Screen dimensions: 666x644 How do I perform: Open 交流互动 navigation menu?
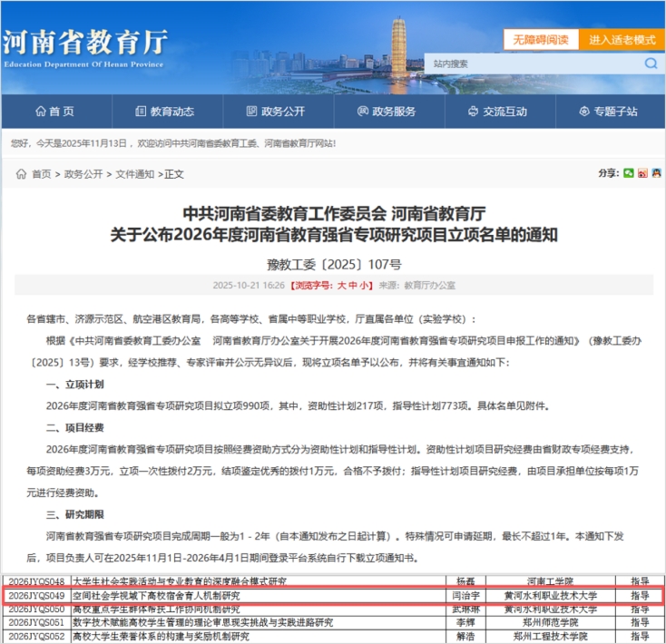[x=497, y=112]
